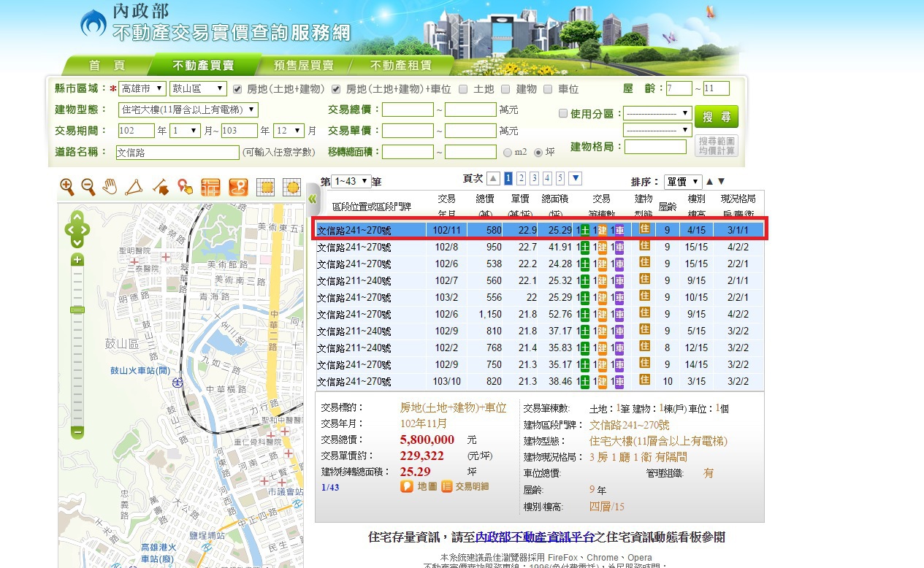The height and width of the screenshot is (568, 924).
Task: Choose the triangle polygon measure tool
Action: pos(134,187)
